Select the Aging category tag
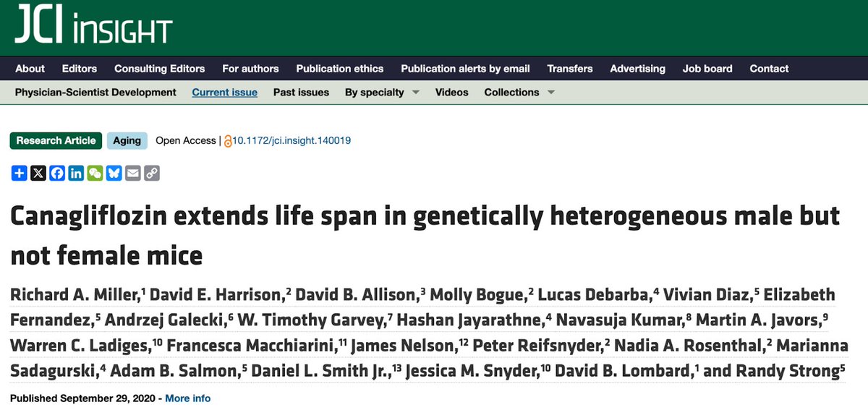The image size is (868, 410). coord(127,141)
